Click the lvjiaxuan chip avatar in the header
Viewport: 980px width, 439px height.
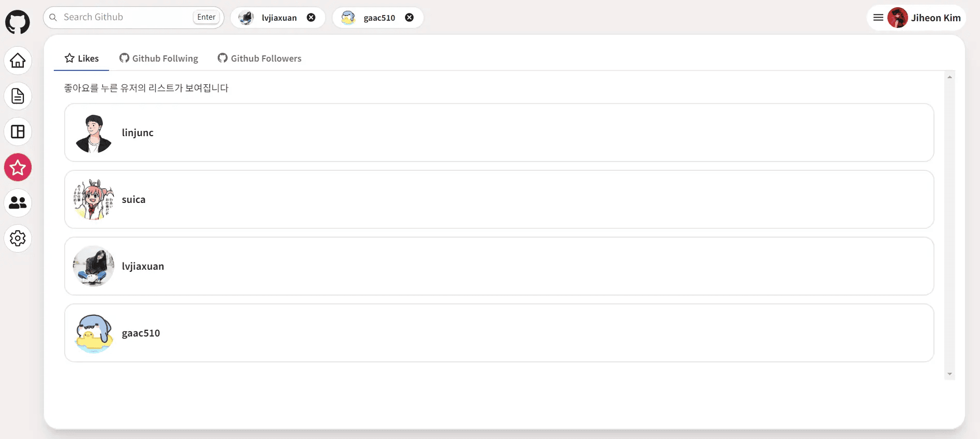point(246,18)
